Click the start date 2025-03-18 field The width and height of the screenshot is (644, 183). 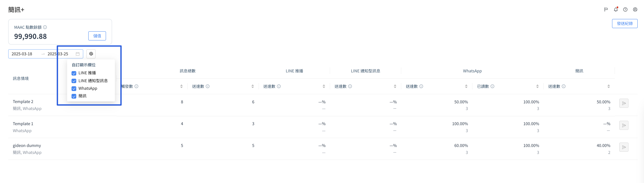pyautogui.click(x=22, y=54)
